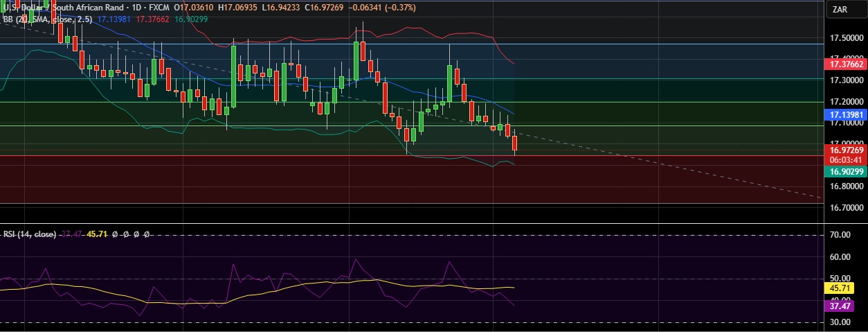The image size is (868, 332).
Task: Click the current price label 16.97269
Action: (844, 150)
